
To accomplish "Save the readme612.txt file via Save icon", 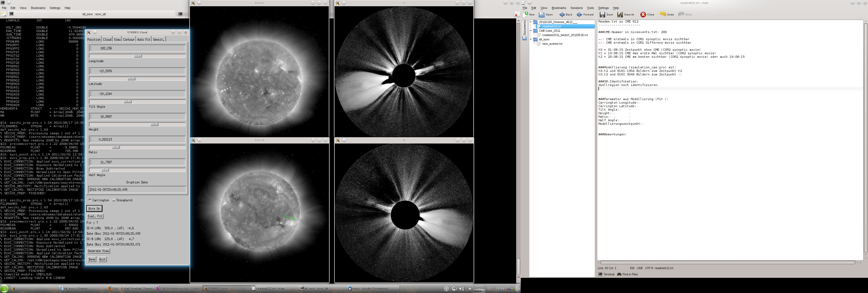I will coord(602,14).
